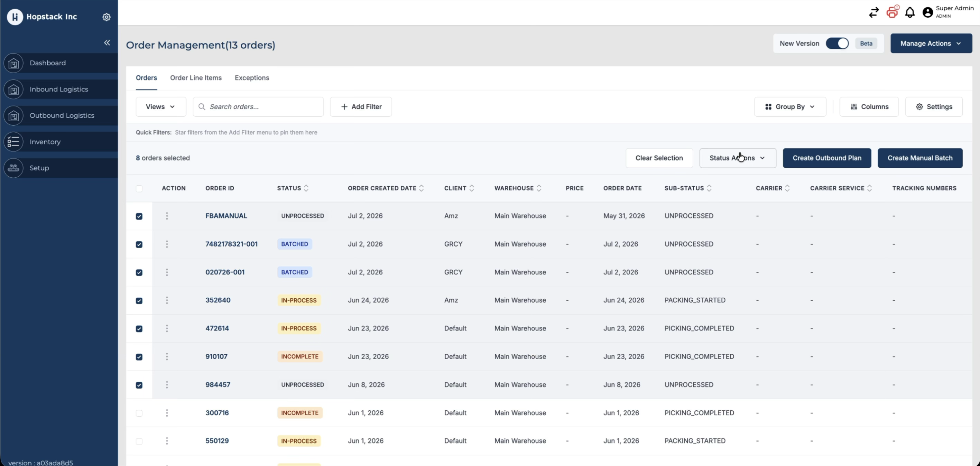The width and height of the screenshot is (980, 466).
Task: Sort by the Carrier Service column arrows
Action: point(870,188)
